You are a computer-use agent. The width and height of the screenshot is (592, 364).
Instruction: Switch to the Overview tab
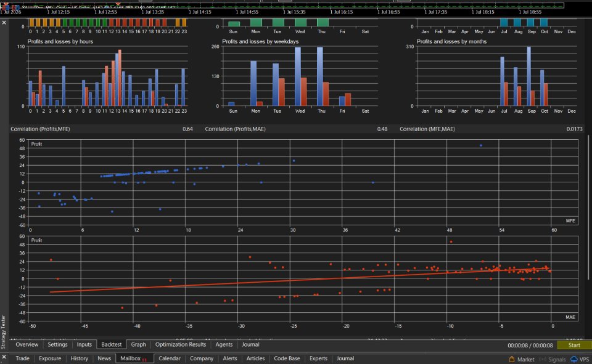coord(27,344)
